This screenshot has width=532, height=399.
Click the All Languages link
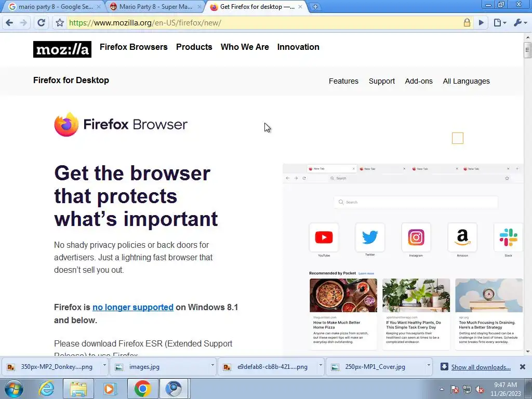466,81
